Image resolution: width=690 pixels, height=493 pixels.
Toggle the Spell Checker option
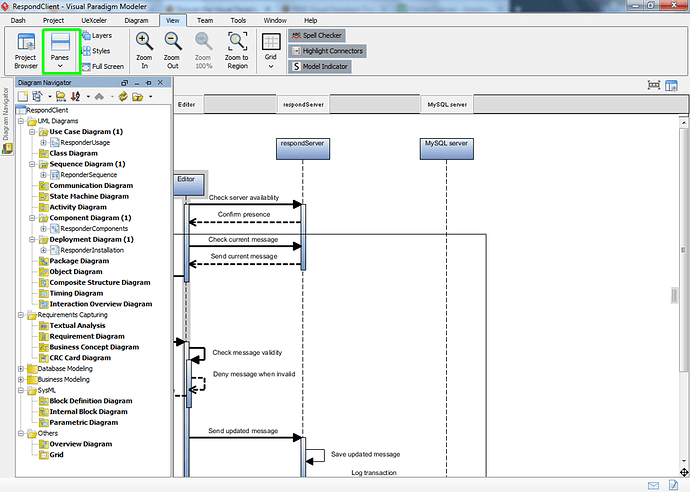tap(317, 36)
